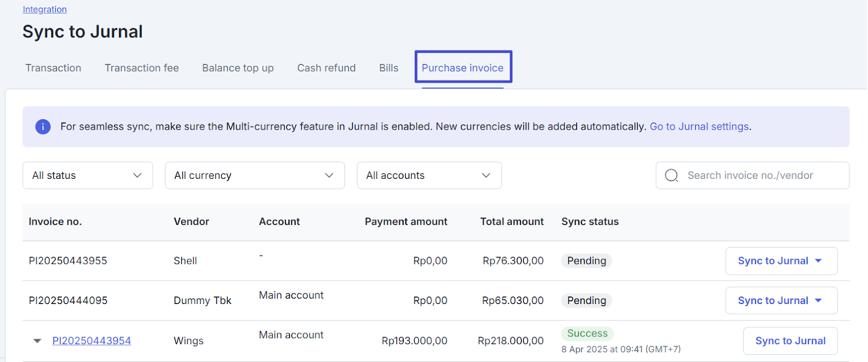Image resolution: width=868 pixels, height=362 pixels.
Task: Switch to the Transaction fee tab
Action: pos(142,68)
